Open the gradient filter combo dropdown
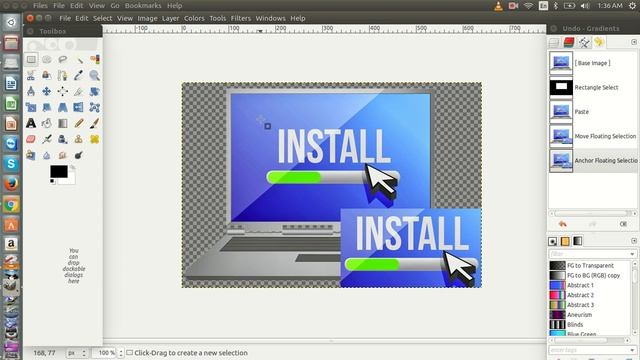 coord(632,254)
